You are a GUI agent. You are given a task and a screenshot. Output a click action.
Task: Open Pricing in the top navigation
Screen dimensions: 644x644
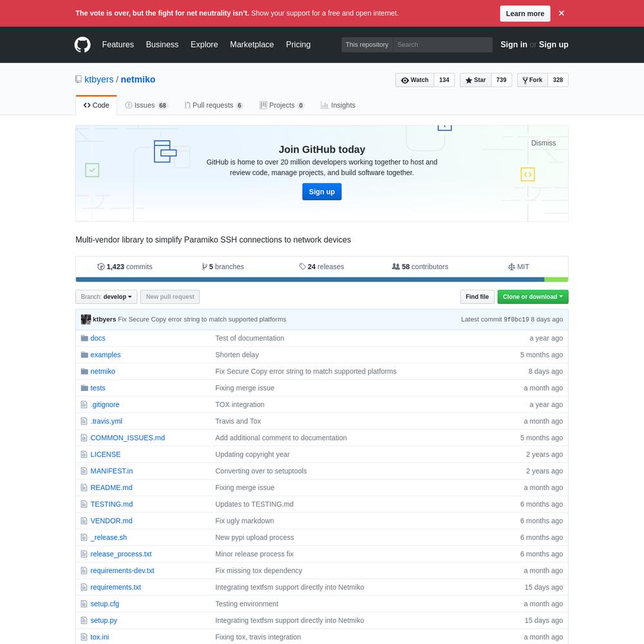tap(298, 44)
